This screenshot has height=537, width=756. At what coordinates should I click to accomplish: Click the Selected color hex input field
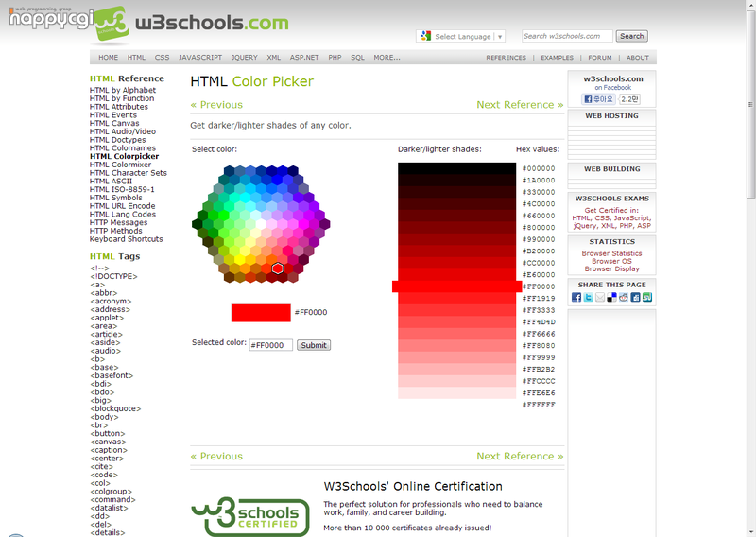[x=270, y=345]
